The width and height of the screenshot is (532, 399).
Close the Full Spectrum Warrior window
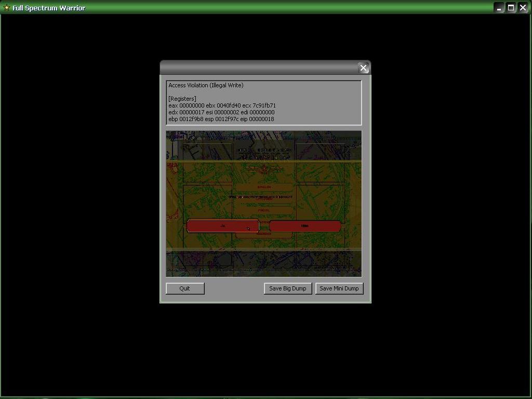523,7
